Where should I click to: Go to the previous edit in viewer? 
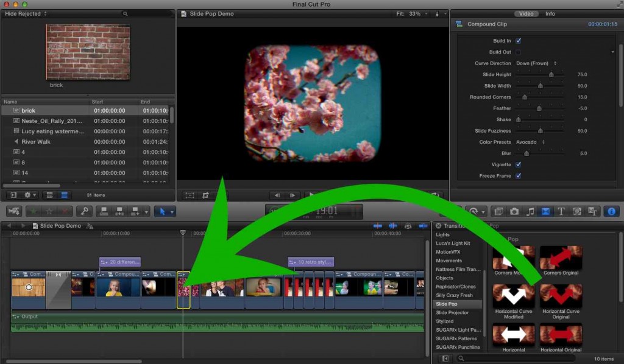point(277,195)
